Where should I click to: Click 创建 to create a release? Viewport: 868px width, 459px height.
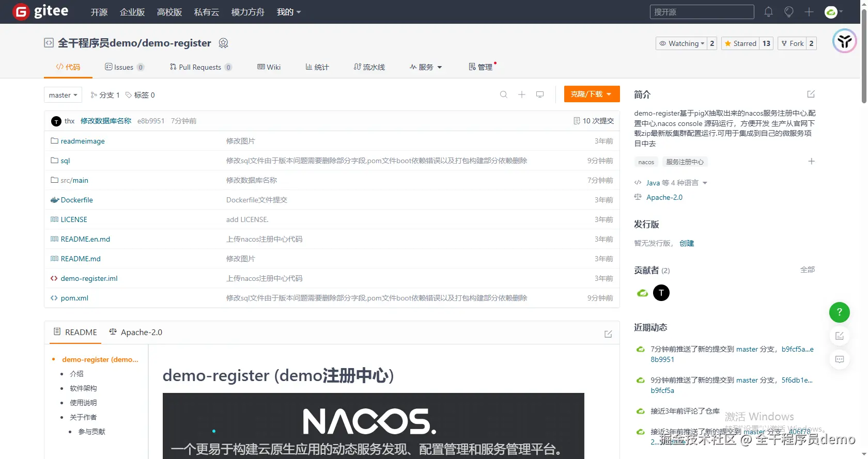point(687,243)
